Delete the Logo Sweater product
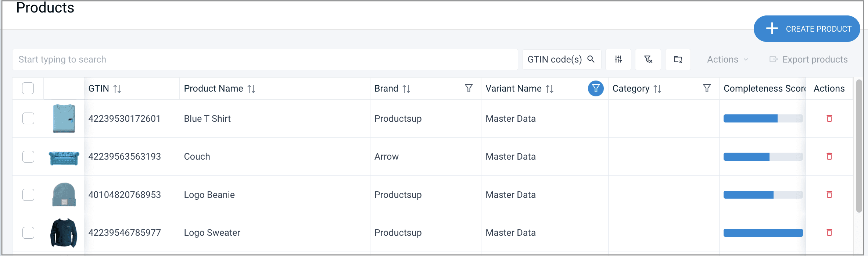 pyautogui.click(x=829, y=232)
